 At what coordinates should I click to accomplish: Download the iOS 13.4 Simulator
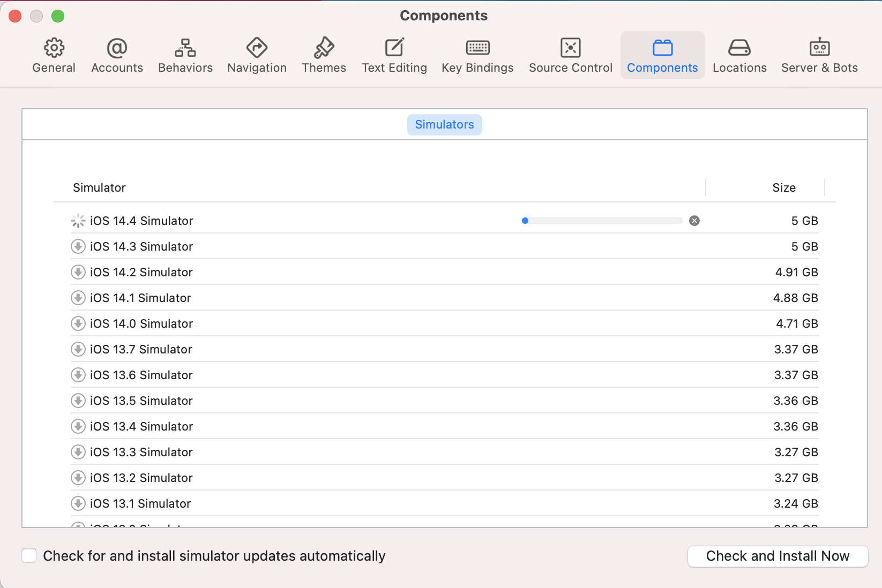78,426
